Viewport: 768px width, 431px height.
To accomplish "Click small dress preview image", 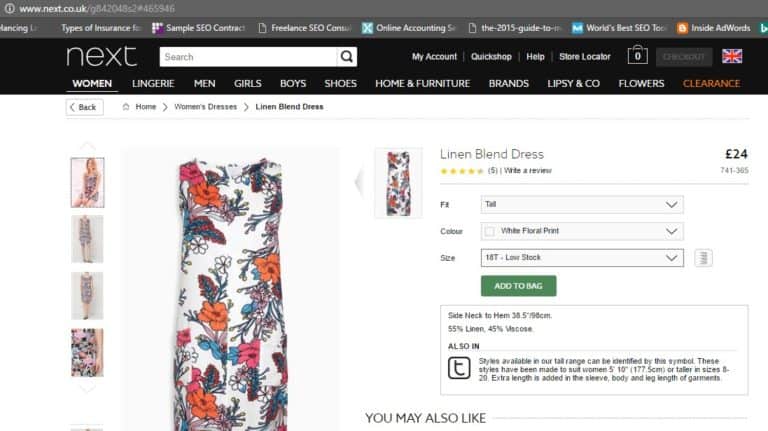I will coord(398,183).
